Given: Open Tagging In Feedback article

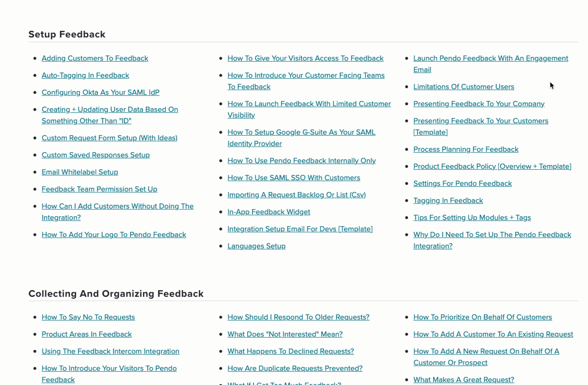Looking at the screenshot, I should pyautogui.click(x=448, y=200).
